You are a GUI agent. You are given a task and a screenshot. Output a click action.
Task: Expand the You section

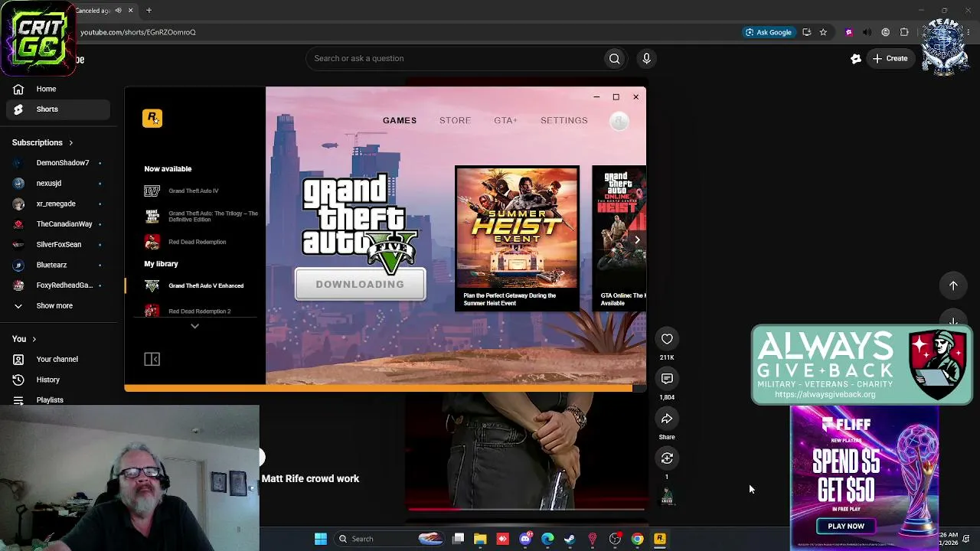[x=24, y=339]
